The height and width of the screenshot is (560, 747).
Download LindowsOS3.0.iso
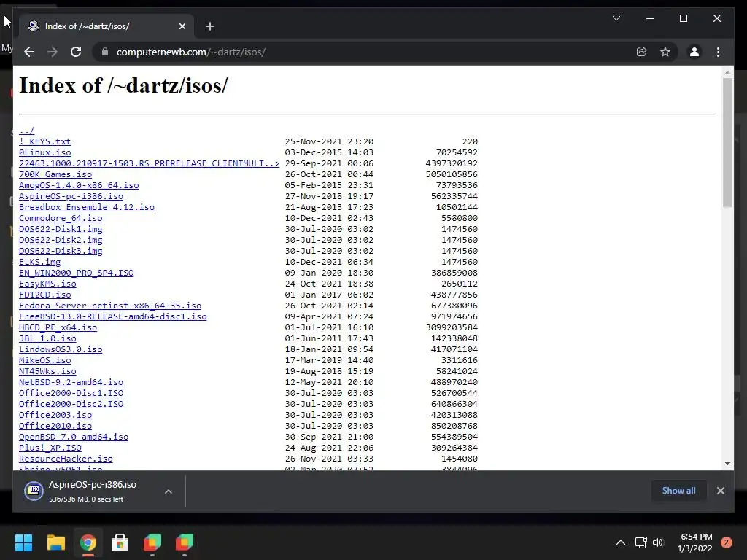[x=61, y=349]
